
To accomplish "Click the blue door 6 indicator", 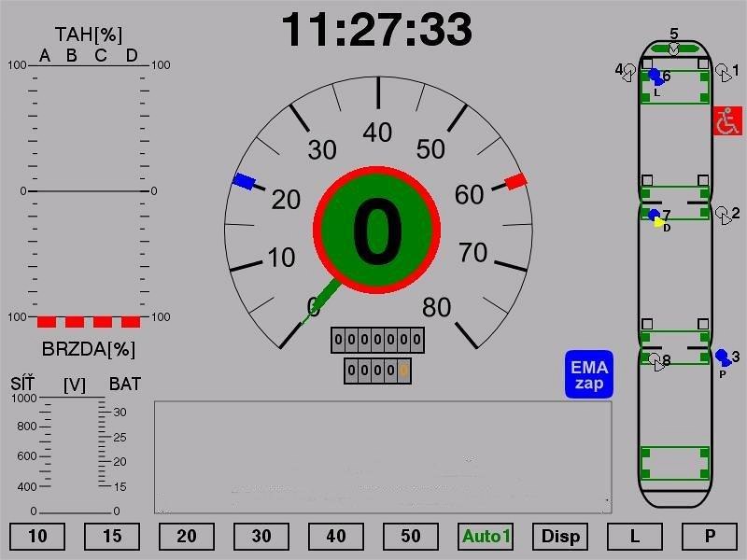I will coord(655,76).
